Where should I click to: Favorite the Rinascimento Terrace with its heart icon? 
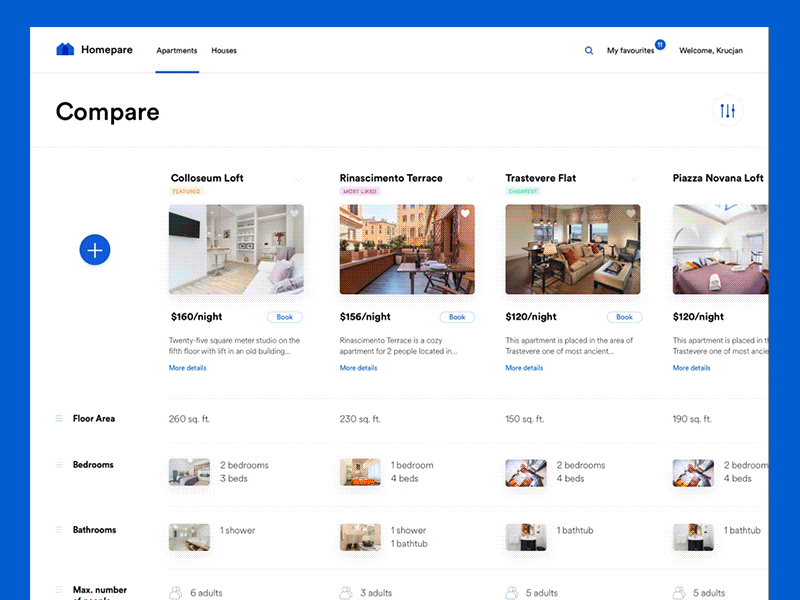(x=464, y=213)
